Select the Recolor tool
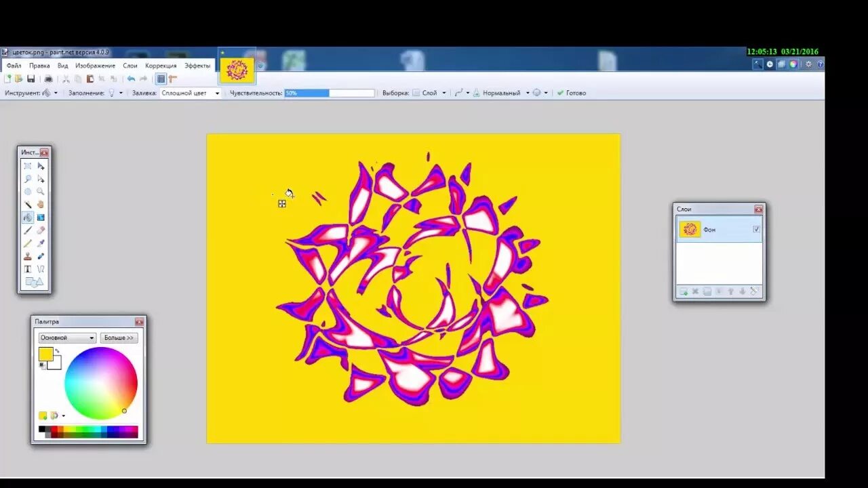This screenshot has height=488, width=868. point(41,256)
